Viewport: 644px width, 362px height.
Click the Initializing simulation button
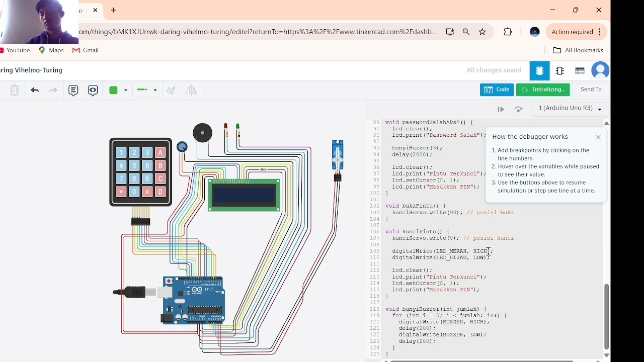(x=543, y=89)
